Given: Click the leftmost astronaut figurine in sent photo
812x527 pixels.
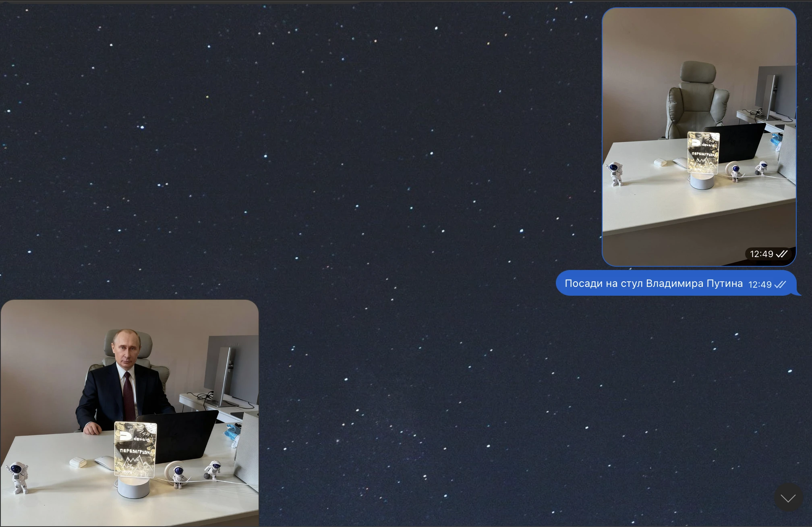Looking at the screenshot, I should coord(615,173).
